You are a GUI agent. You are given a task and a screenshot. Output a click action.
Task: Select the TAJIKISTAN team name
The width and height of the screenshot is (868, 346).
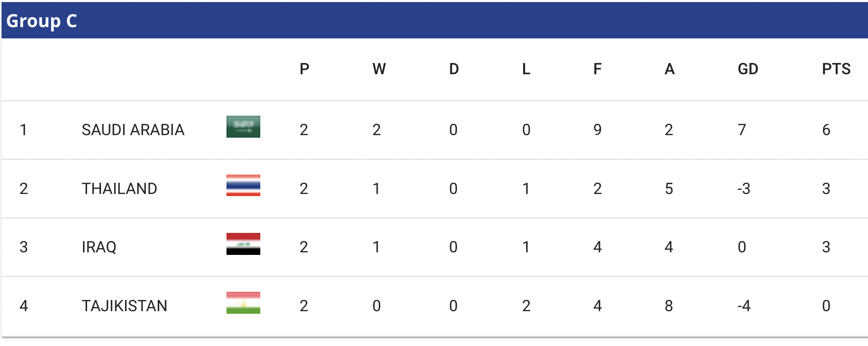pos(125,306)
